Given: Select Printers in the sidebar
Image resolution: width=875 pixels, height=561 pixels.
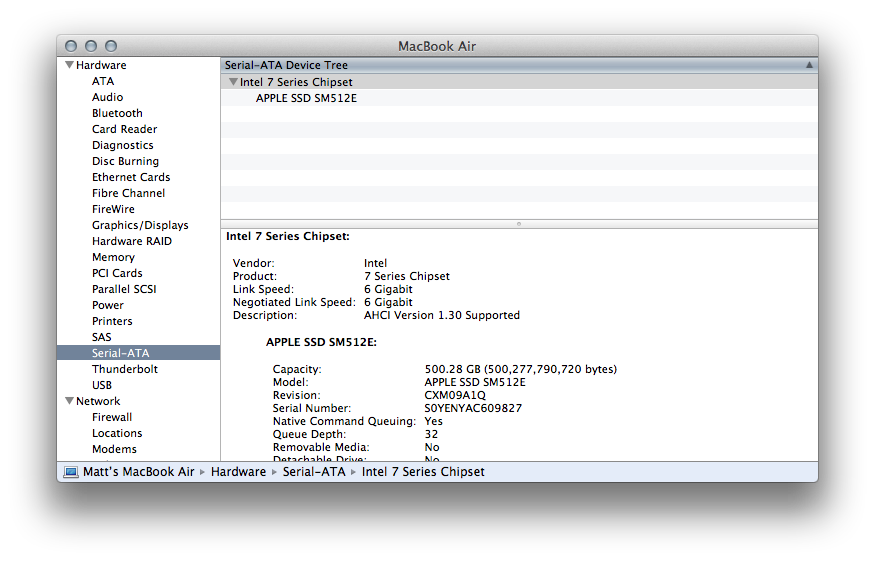Looking at the screenshot, I should pos(112,322).
